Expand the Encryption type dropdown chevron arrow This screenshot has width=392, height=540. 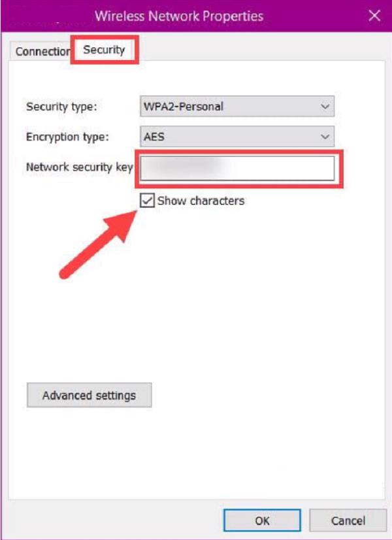(x=325, y=137)
